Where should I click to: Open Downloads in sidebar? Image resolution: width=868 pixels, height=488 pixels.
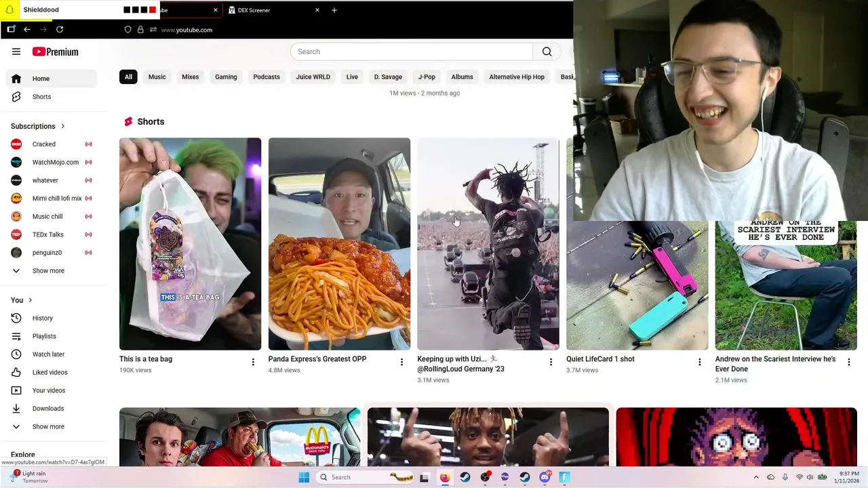coord(52,408)
